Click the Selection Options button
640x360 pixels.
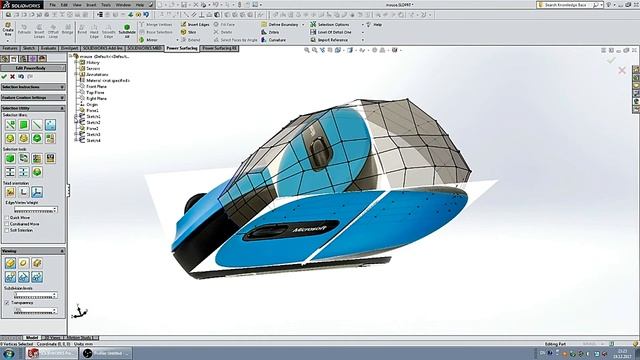[x=330, y=24]
